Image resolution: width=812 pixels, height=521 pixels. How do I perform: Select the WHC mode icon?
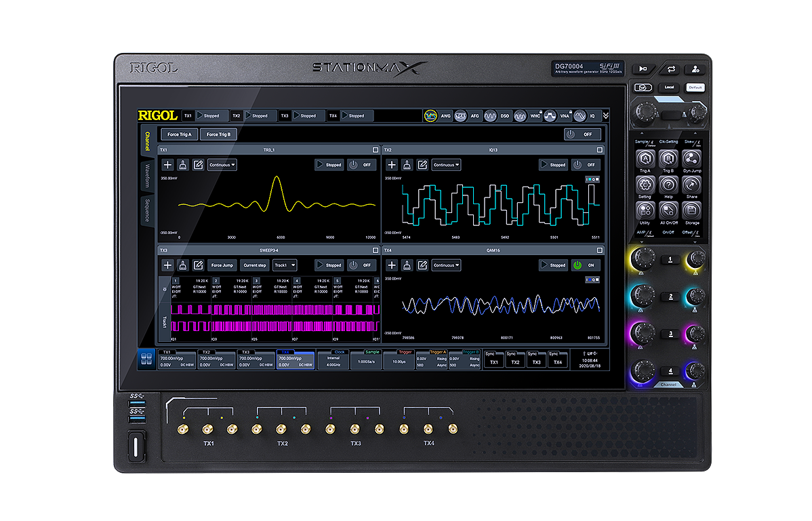(520, 115)
